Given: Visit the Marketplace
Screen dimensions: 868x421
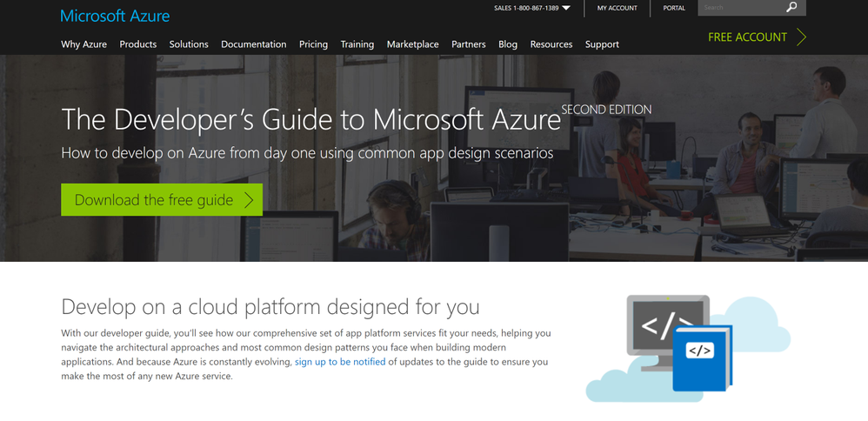Looking at the screenshot, I should 412,44.
